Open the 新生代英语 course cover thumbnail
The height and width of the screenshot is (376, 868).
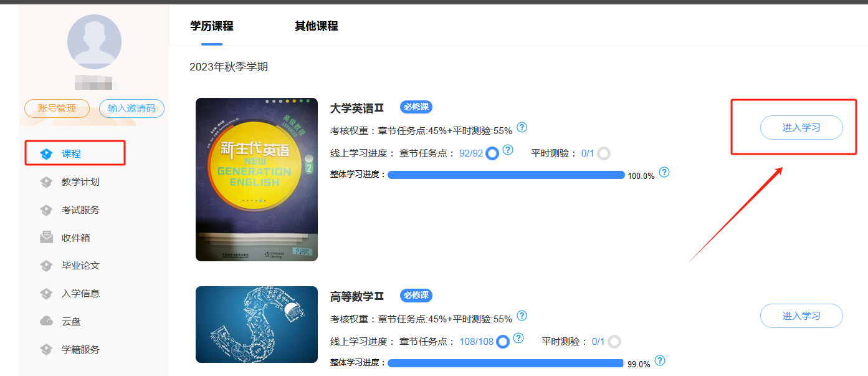(x=257, y=180)
